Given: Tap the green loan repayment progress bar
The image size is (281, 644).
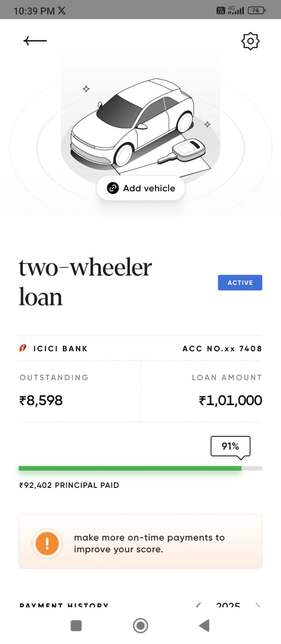Looking at the screenshot, I should (130, 468).
